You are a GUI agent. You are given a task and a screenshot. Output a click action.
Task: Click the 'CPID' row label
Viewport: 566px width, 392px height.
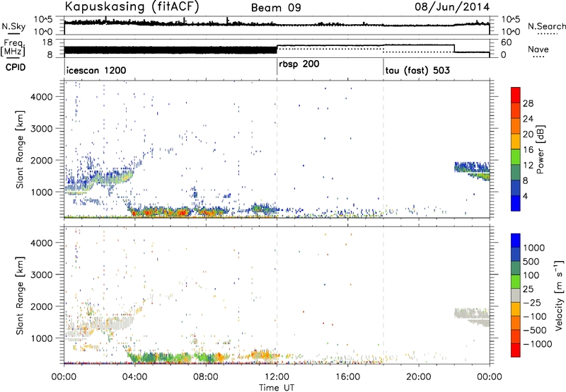click(x=16, y=67)
